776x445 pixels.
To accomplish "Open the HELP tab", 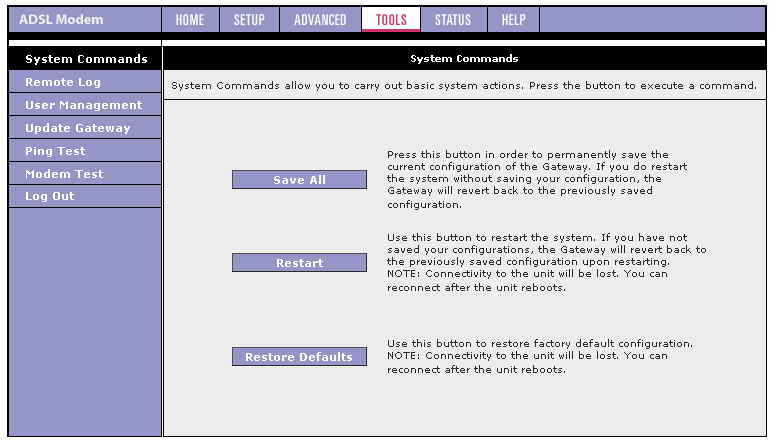I will [514, 20].
